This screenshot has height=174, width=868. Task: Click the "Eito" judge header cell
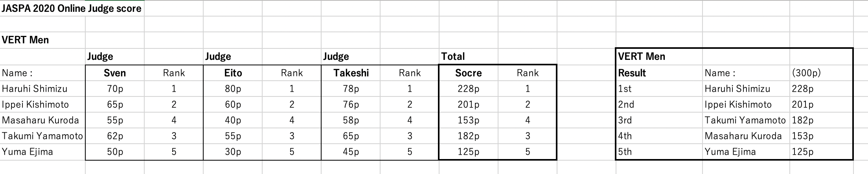tap(233, 73)
